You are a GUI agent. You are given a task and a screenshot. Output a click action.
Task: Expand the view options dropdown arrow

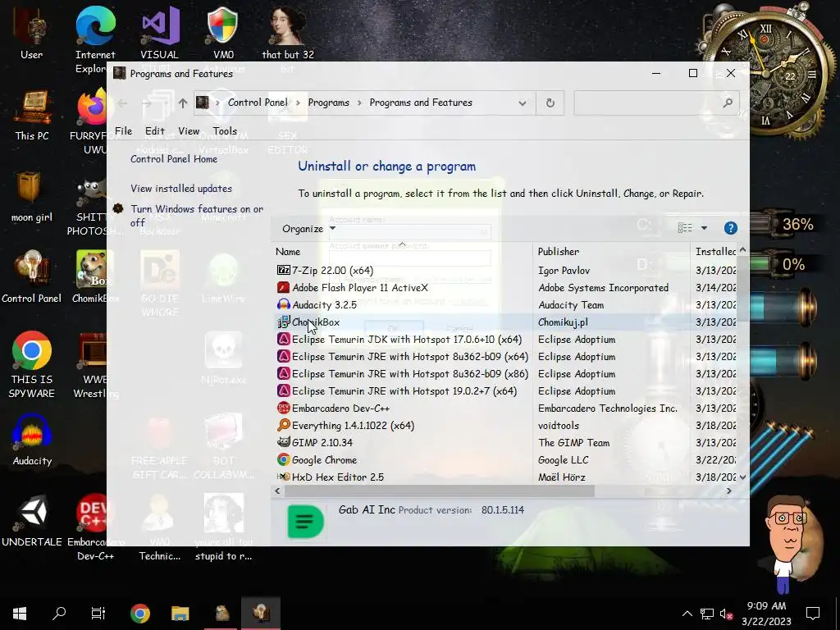(704, 228)
